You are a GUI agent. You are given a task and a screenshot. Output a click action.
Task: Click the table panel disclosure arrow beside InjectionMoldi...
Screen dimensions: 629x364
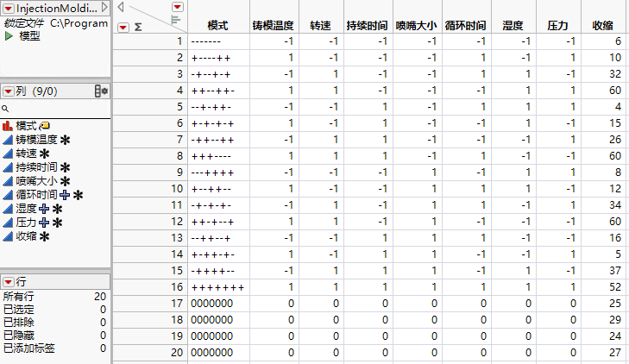point(104,7)
